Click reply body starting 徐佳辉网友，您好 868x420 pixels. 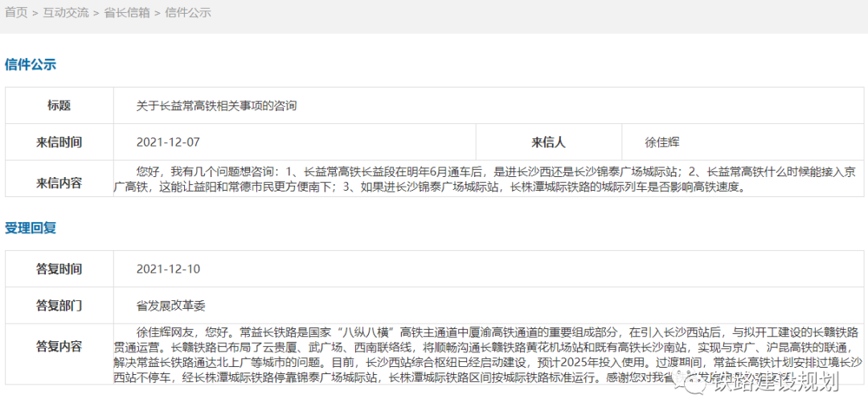489,355
